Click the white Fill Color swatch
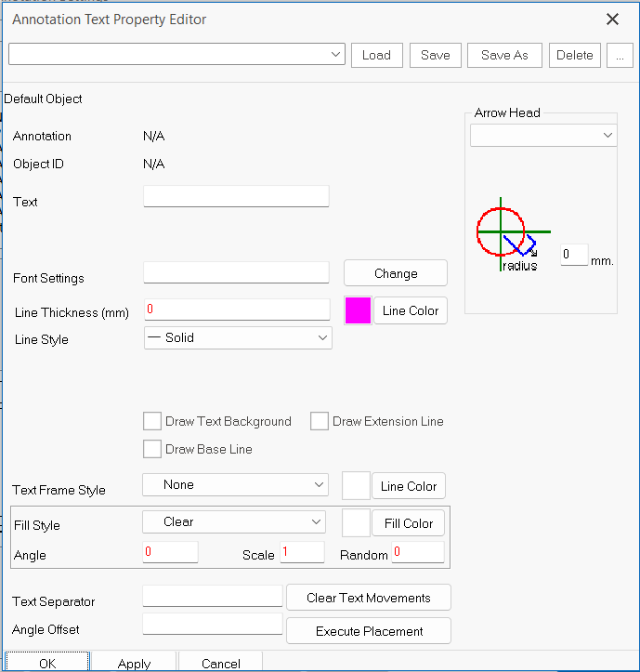Viewport: 640px width, 672px height. tap(356, 523)
